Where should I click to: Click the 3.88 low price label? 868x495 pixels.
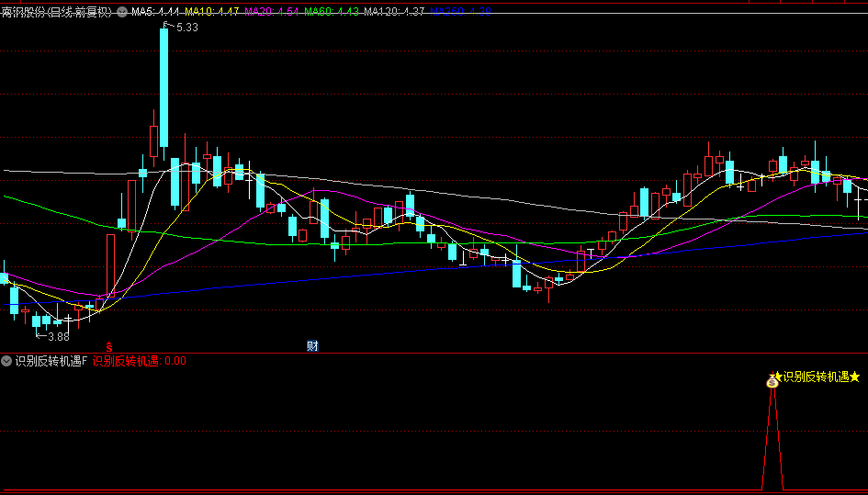point(59,336)
